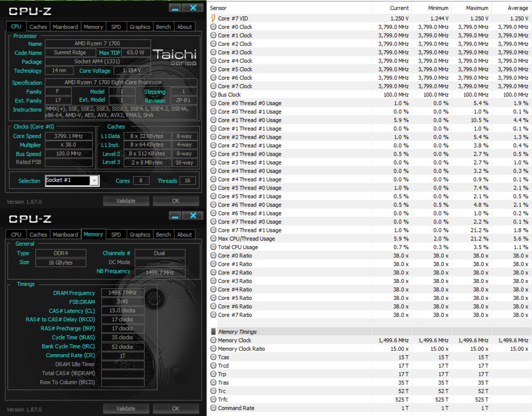Click the chip icon beside Memory Timings header
Viewport: 532px width, 416px height.
(x=213, y=332)
